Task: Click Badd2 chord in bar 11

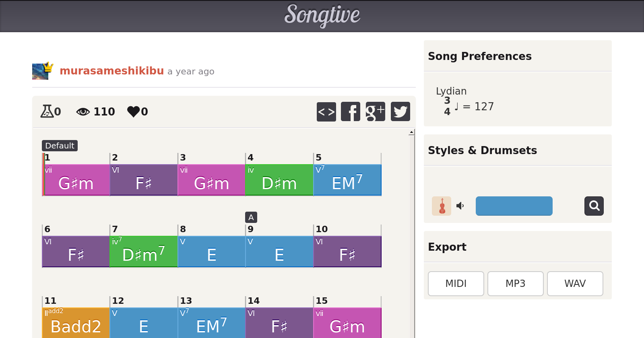Action: click(x=76, y=324)
